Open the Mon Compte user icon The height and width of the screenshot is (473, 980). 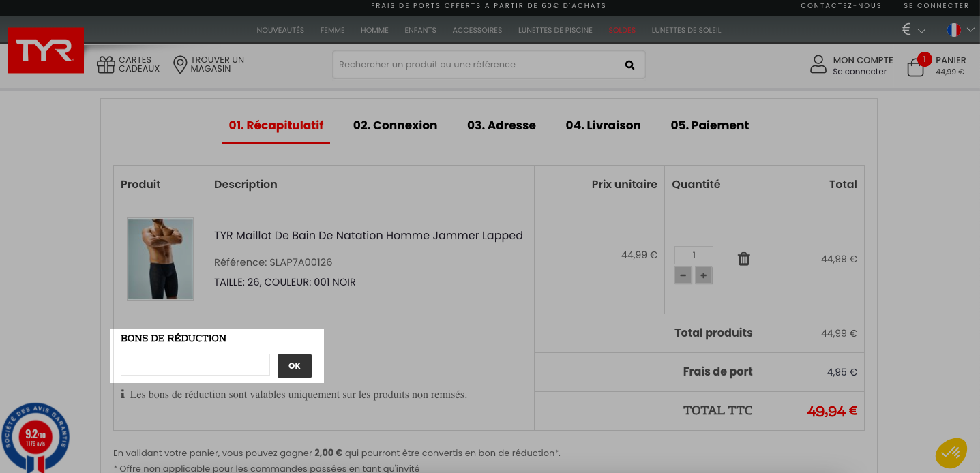coord(818,65)
